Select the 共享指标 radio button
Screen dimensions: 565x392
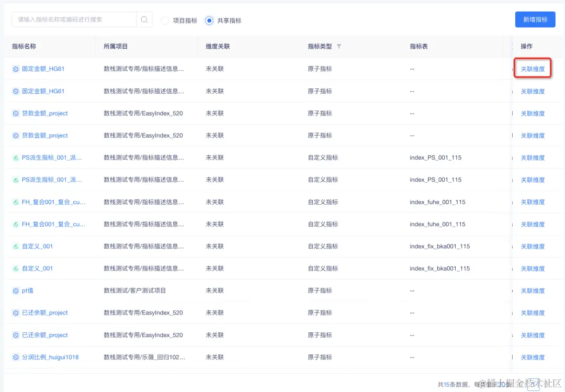[x=209, y=21]
